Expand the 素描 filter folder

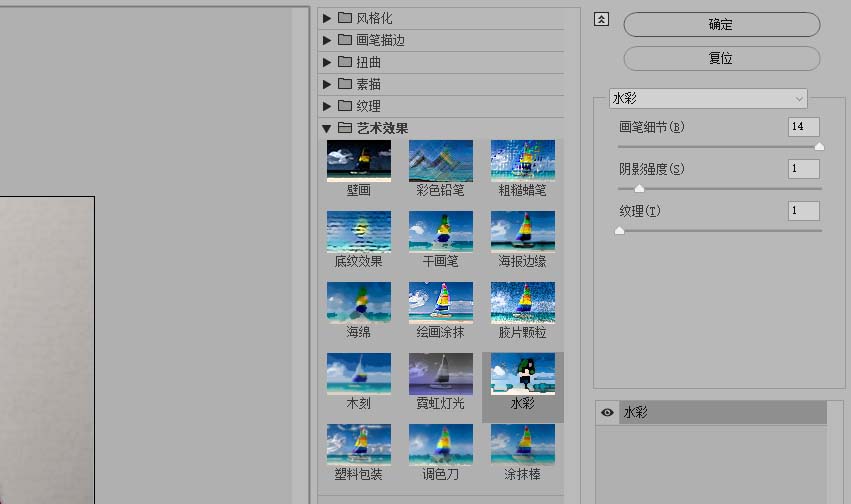[327, 84]
